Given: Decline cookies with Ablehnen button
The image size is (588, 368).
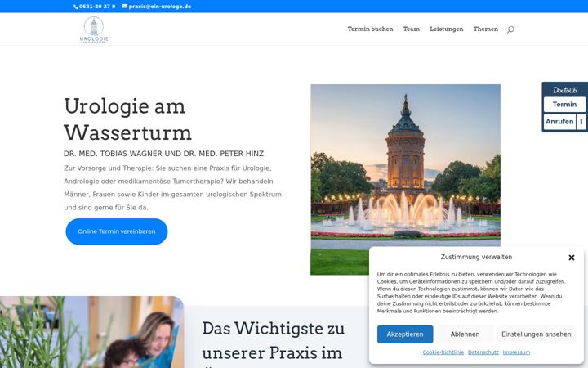Looking at the screenshot, I should click(x=465, y=334).
